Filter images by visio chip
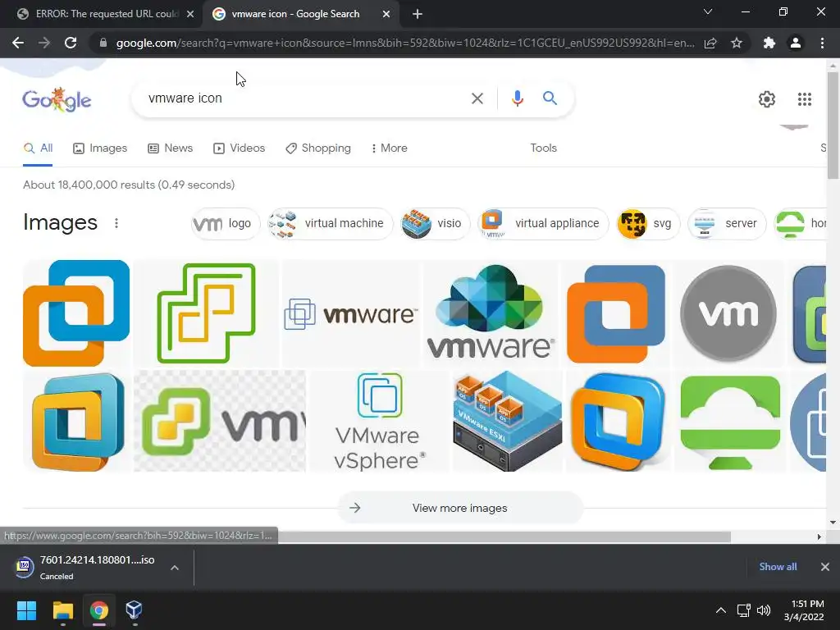This screenshot has width=840, height=630. point(436,223)
